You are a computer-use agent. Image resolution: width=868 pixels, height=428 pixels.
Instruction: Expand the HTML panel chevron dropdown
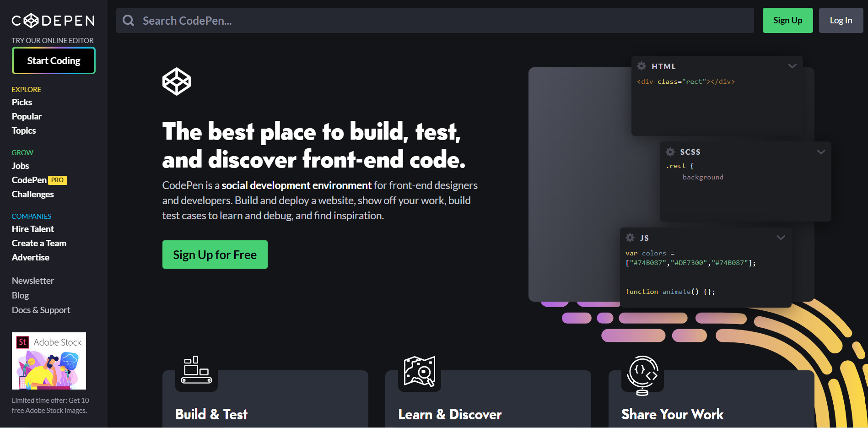792,66
